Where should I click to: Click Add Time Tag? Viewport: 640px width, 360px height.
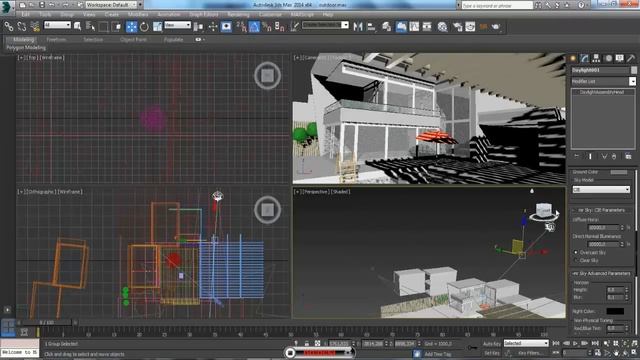coord(438,354)
